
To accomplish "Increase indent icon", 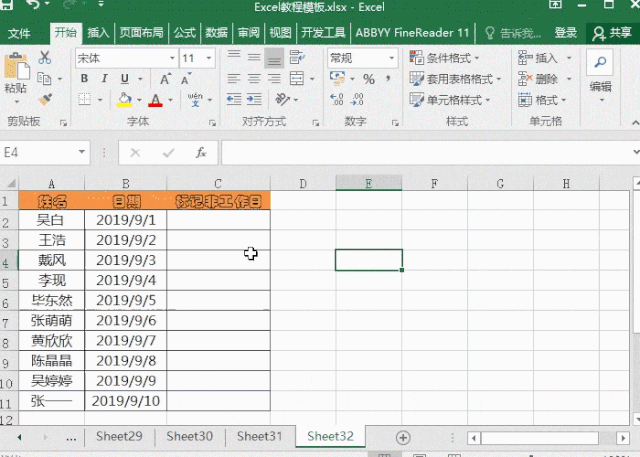I will [x=254, y=99].
